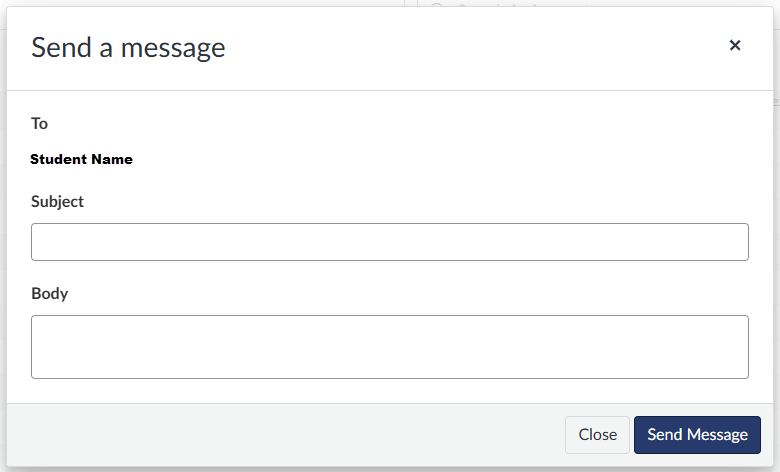Click the Send a message heading

pyautogui.click(x=128, y=48)
